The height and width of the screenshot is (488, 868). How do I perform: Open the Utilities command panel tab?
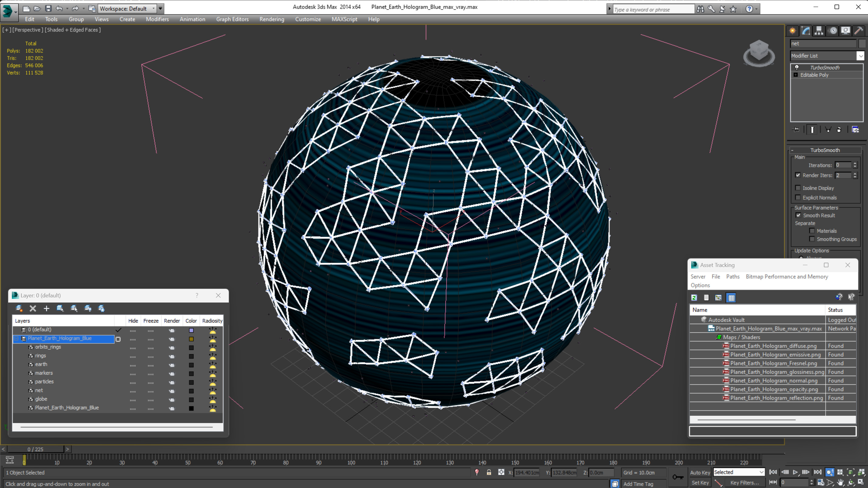tap(859, 31)
